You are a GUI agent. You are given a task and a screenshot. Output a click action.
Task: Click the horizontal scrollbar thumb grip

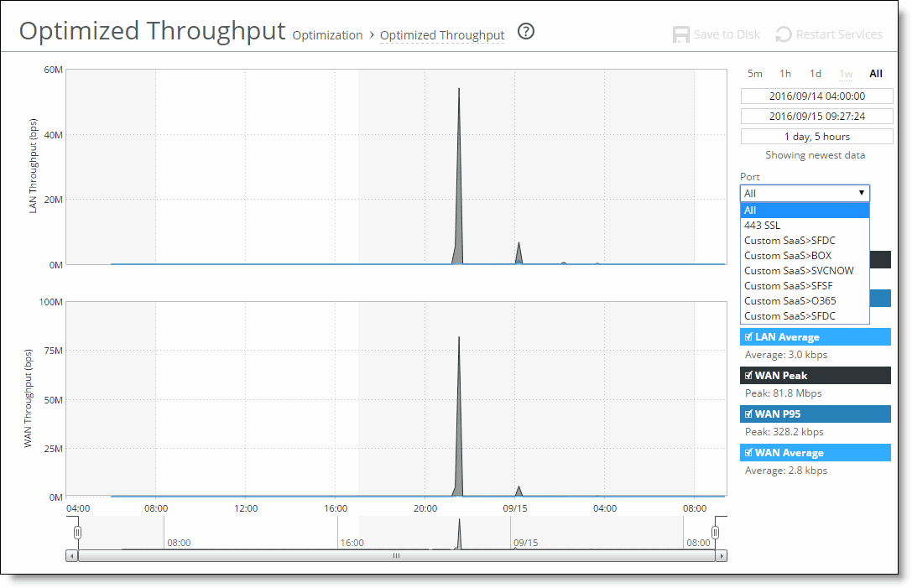click(x=396, y=555)
